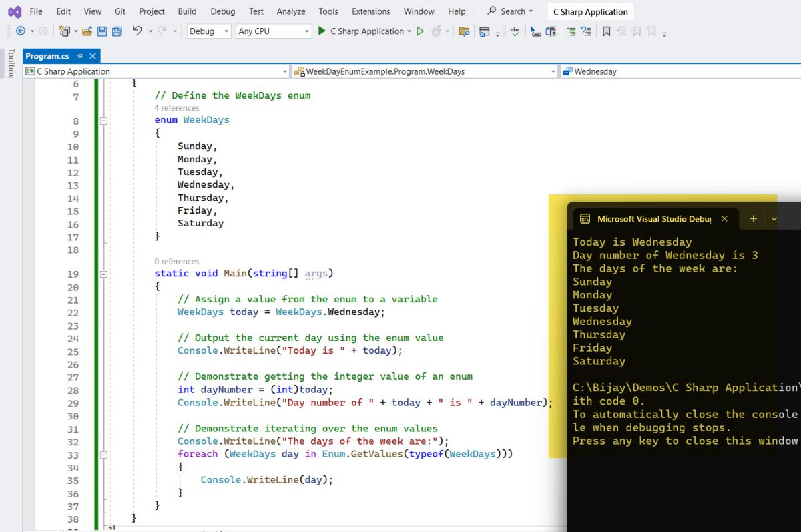This screenshot has width=801, height=532.
Task: Collapse the WeekDays enum code region
Action: 103,120
